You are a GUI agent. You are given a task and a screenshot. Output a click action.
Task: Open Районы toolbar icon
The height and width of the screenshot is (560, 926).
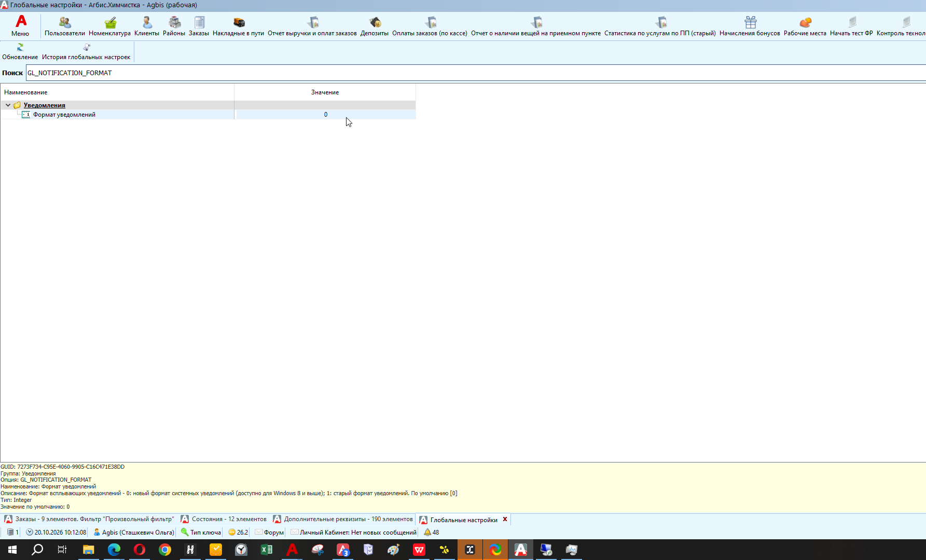(174, 25)
